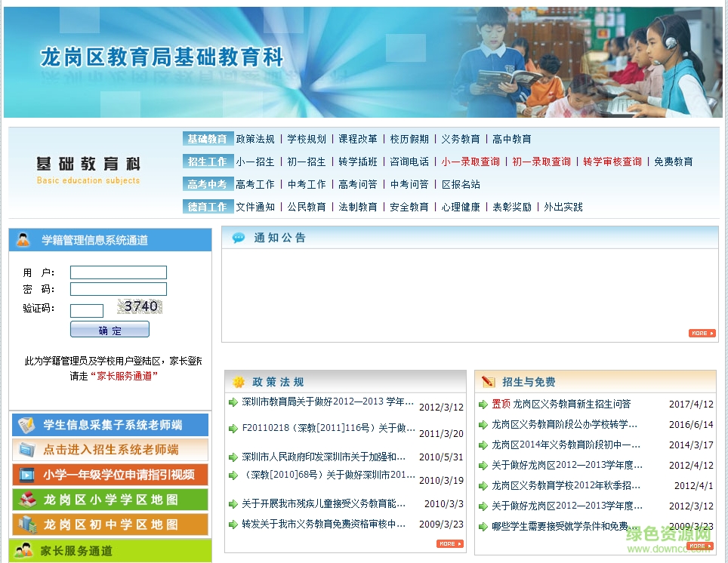Click green arrow beside 龙岗区义务教育阶段公办学校转学
The image size is (728, 563).
pos(483,425)
